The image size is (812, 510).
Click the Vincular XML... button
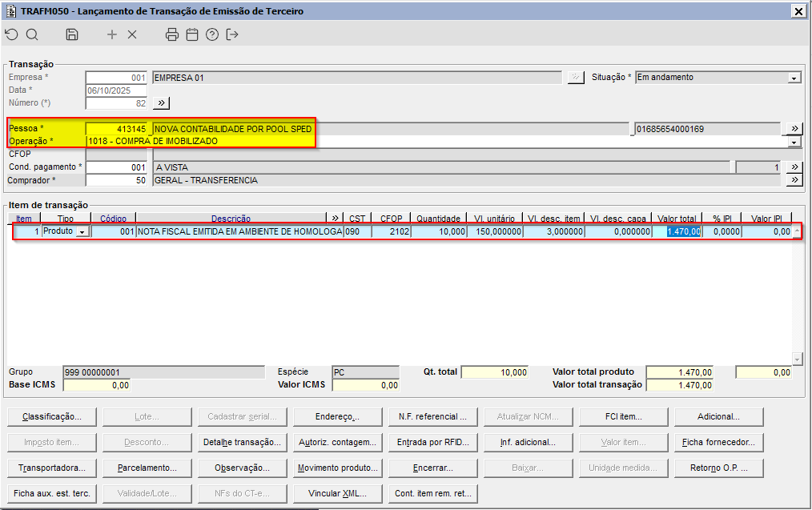pos(337,493)
